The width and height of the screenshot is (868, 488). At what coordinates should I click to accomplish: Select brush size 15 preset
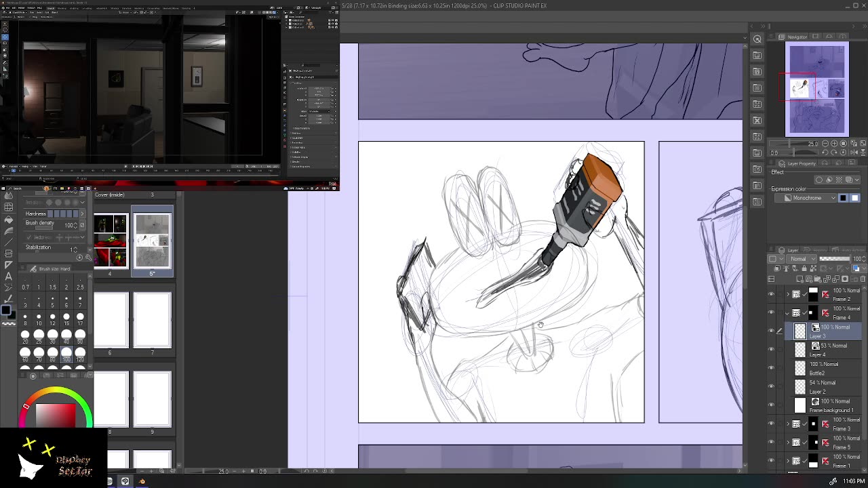pyautogui.click(x=66, y=319)
